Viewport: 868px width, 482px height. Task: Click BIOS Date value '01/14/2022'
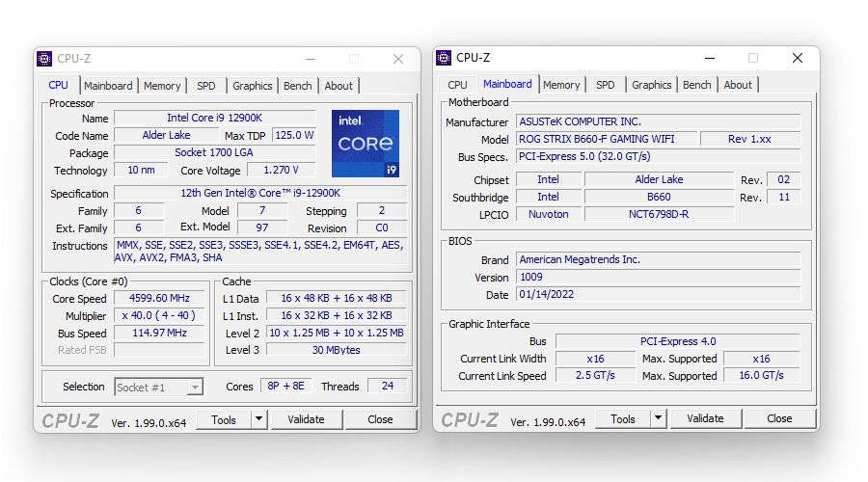tap(659, 294)
